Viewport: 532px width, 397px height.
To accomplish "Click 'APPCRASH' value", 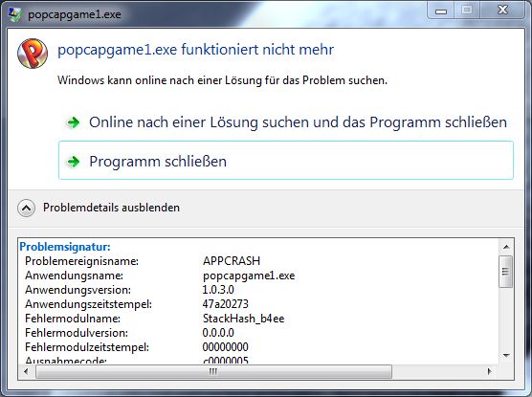I will (x=232, y=261).
